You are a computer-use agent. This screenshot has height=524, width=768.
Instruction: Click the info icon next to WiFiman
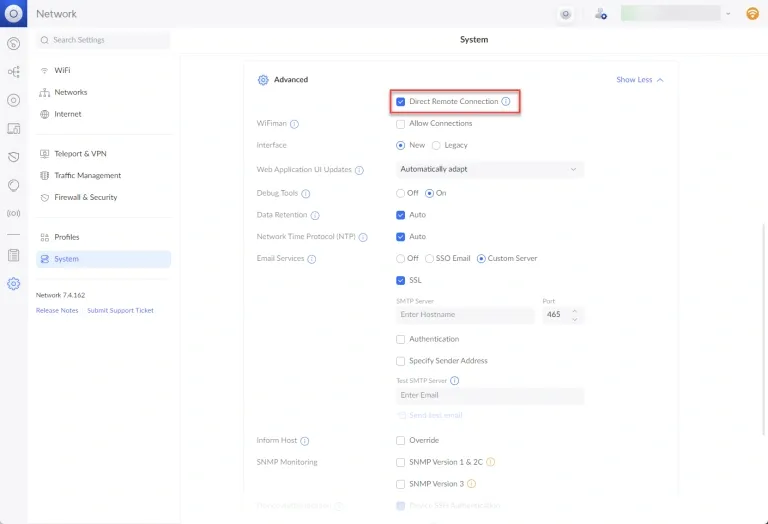pos(294,124)
